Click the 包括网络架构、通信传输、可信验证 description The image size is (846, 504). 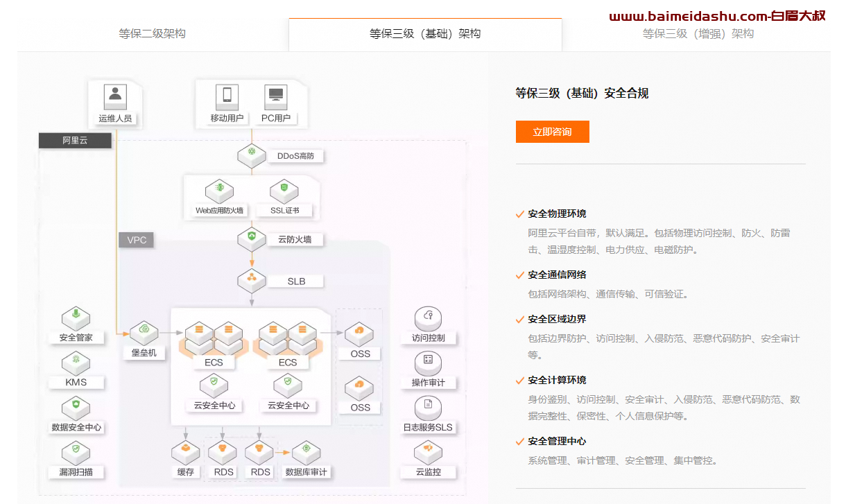pyautogui.click(x=608, y=294)
